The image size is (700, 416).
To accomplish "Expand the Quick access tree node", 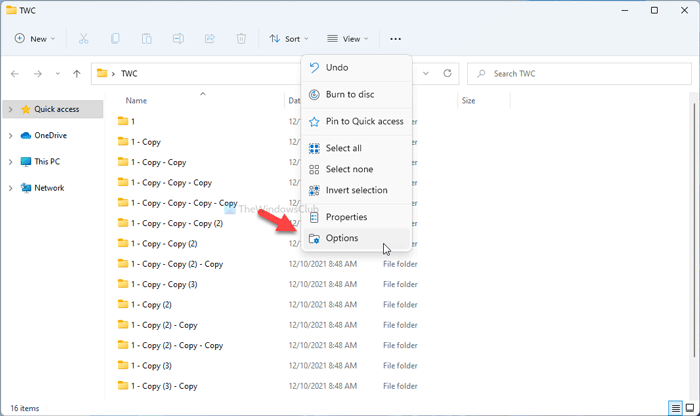I will pyautogui.click(x=11, y=109).
